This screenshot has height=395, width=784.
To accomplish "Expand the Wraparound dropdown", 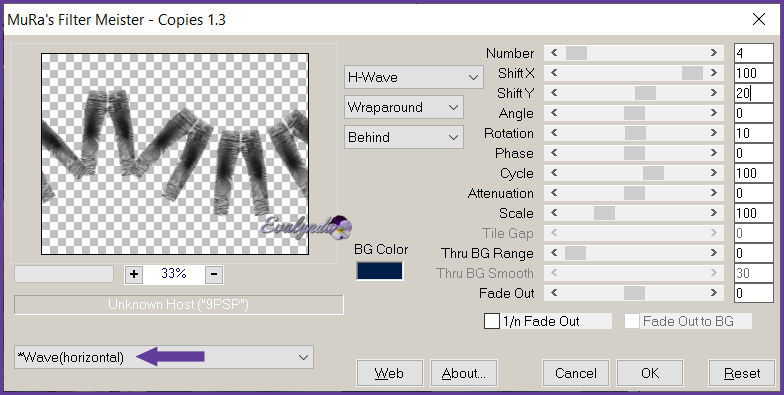I will 404,107.
